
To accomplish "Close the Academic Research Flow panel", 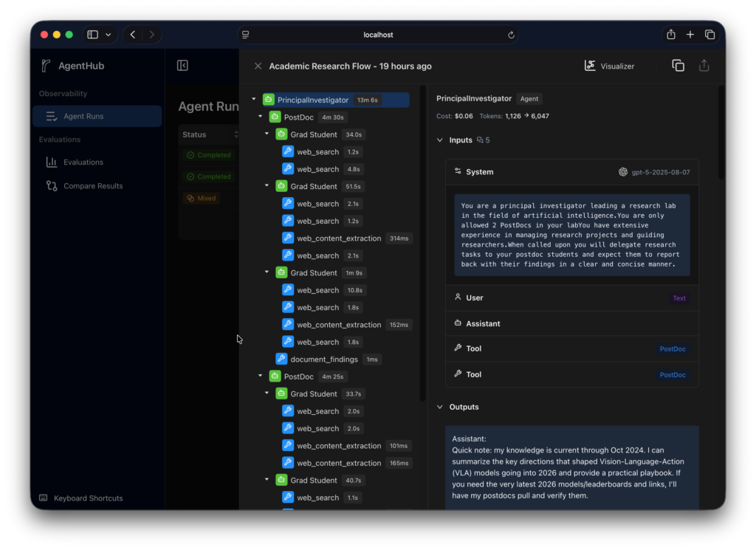I will [258, 66].
